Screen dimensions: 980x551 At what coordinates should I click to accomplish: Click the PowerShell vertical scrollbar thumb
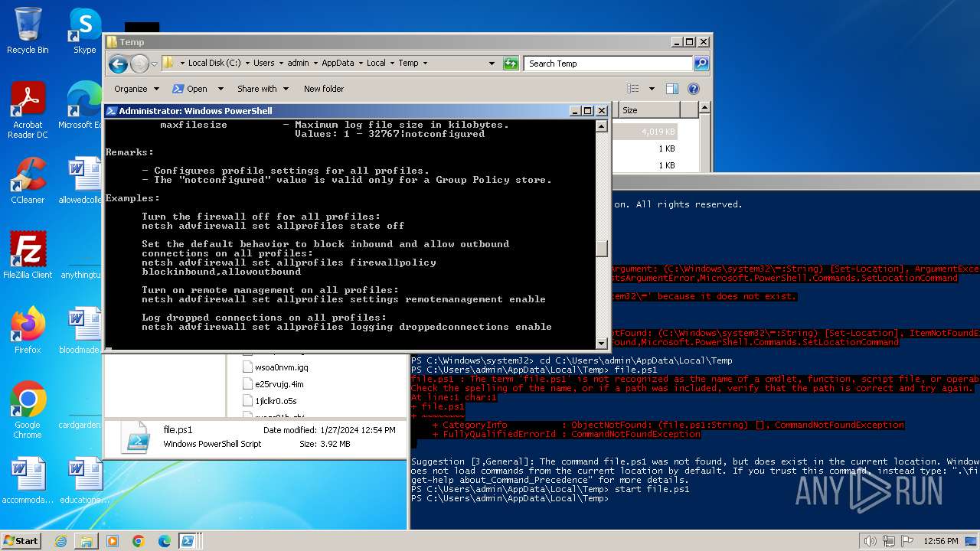point(602,248)
